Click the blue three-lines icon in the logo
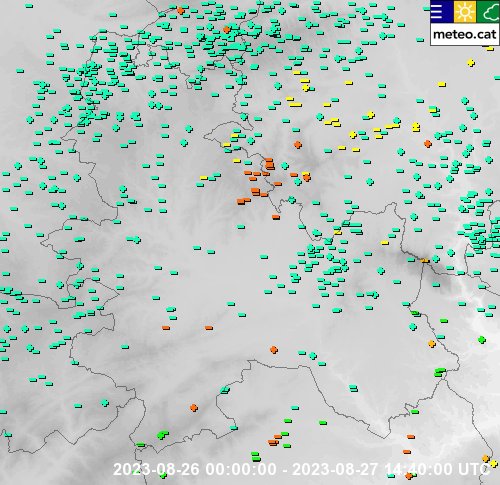This screenshot has height=485, width=500. pos(441,12)
